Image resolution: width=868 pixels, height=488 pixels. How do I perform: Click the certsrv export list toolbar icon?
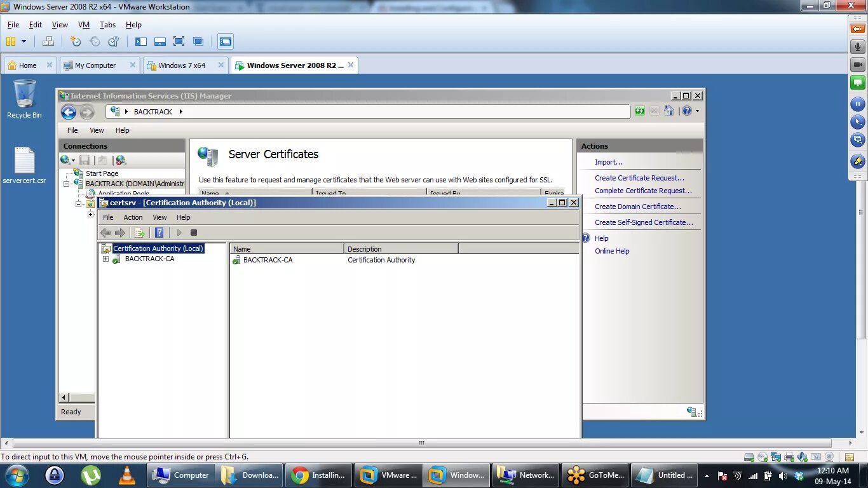tap(140, 233)
